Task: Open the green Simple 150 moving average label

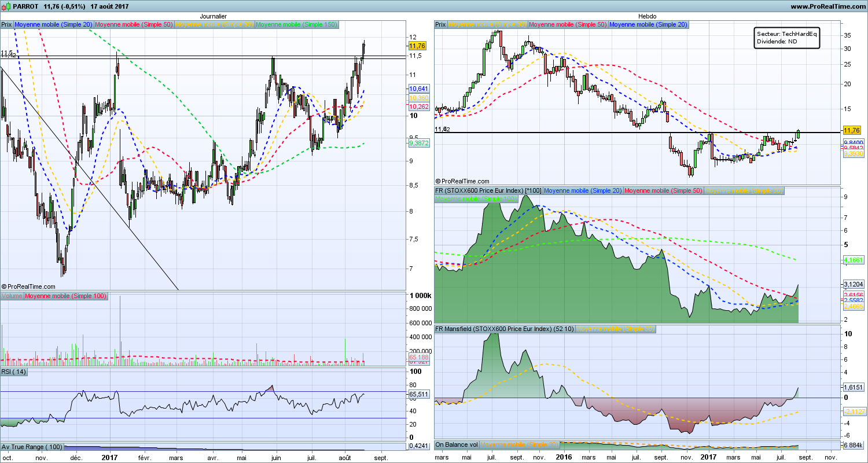Action: tap(296, 25)
